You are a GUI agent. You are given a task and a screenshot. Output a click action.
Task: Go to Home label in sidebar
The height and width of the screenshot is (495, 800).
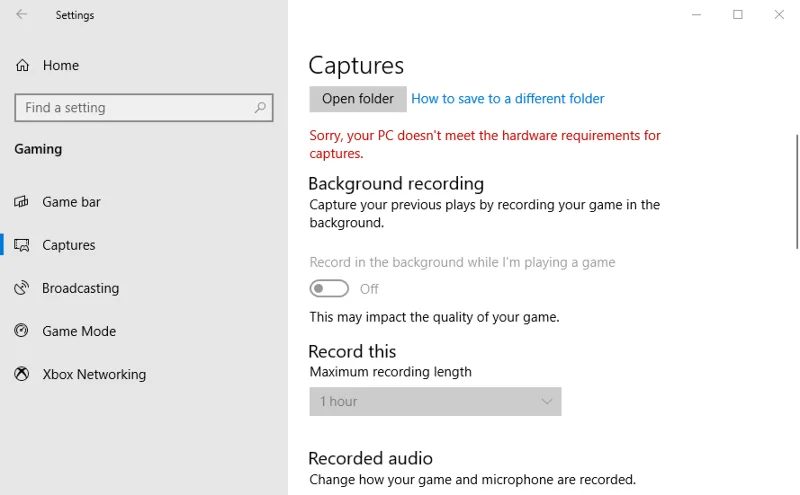(61, 65)
